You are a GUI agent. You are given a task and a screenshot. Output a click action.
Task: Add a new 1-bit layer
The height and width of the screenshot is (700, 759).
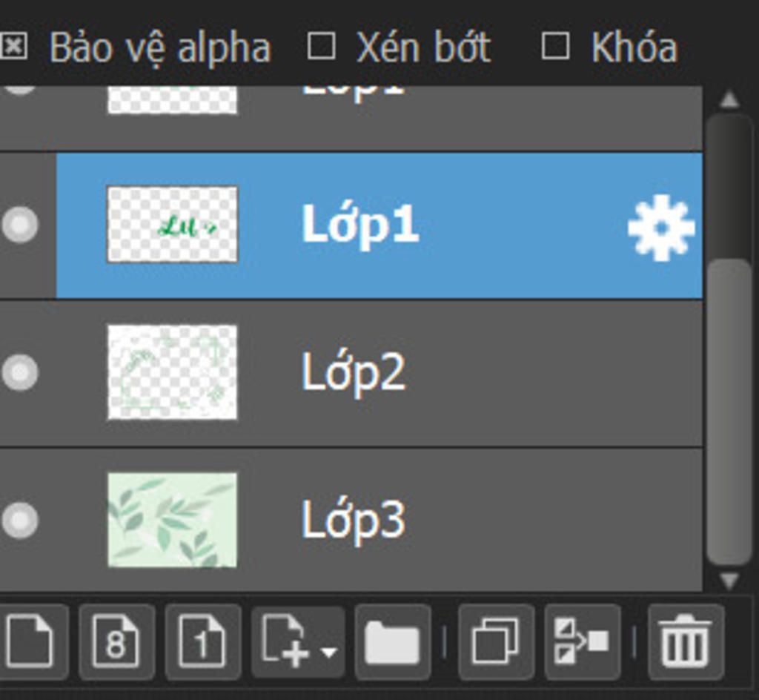(x=203, y=642)
